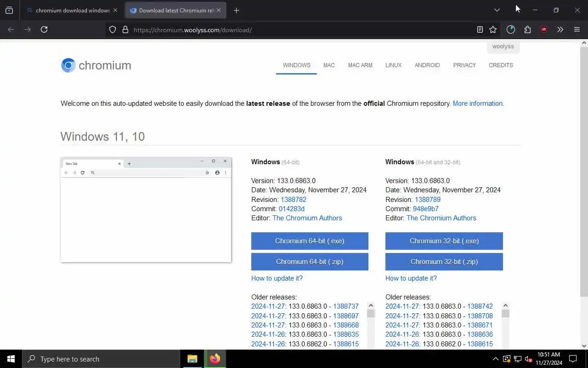Bookmark this page with star icon

point(493,29)
